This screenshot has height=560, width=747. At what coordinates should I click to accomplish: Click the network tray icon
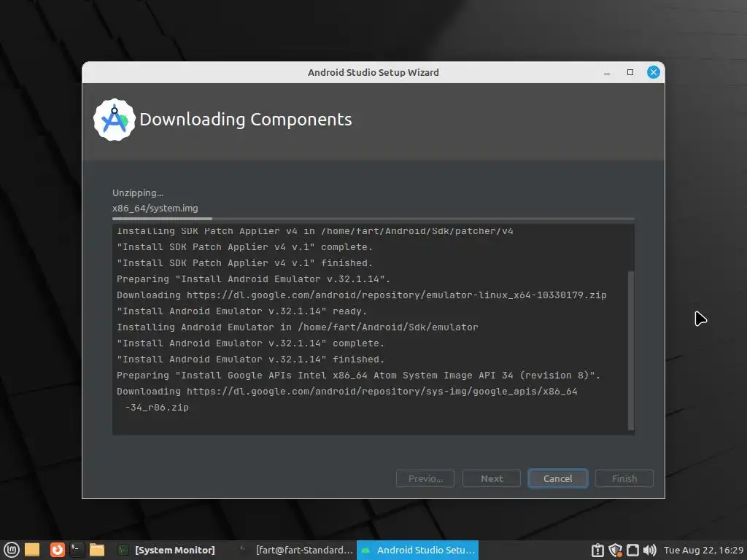[x=632, y=551]
